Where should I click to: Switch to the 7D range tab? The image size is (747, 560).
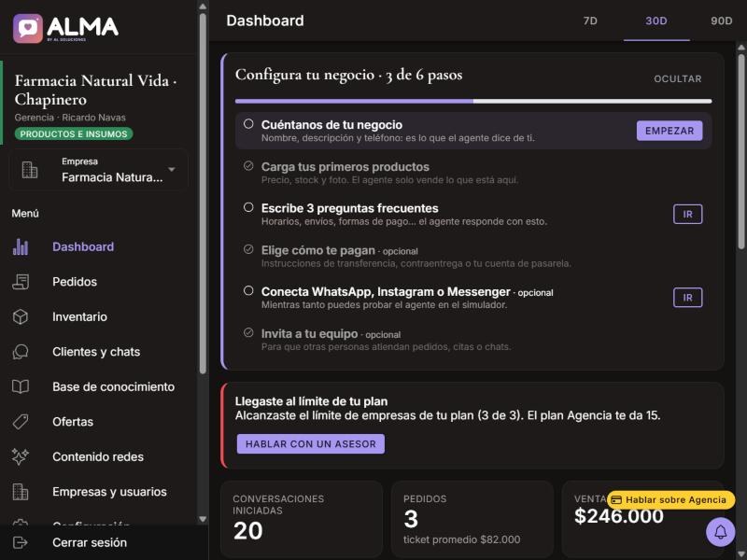(x=590, y=21)
